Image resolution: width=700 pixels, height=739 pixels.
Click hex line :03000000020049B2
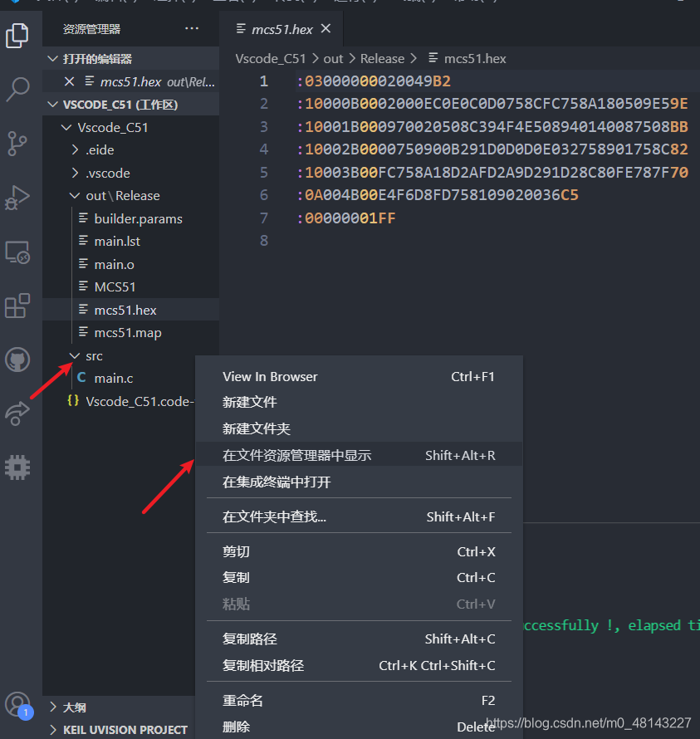coord(374,81)
